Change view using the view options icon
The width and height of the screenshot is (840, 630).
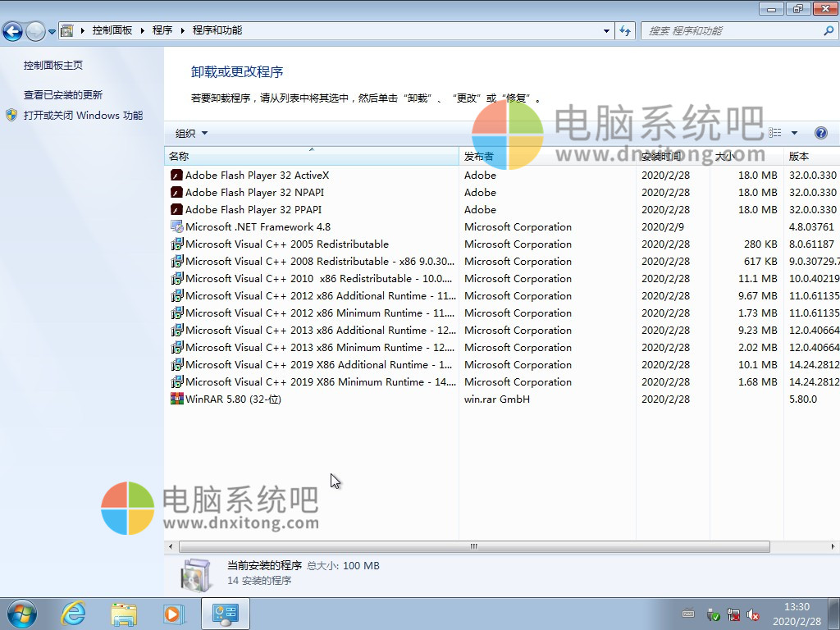tap(774, 133)
